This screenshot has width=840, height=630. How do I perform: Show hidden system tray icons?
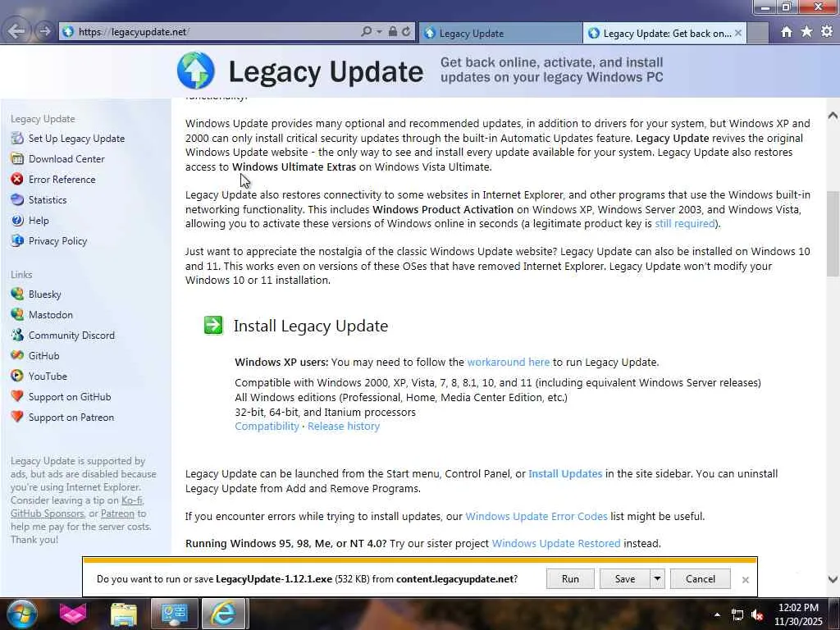coord(717,614)
